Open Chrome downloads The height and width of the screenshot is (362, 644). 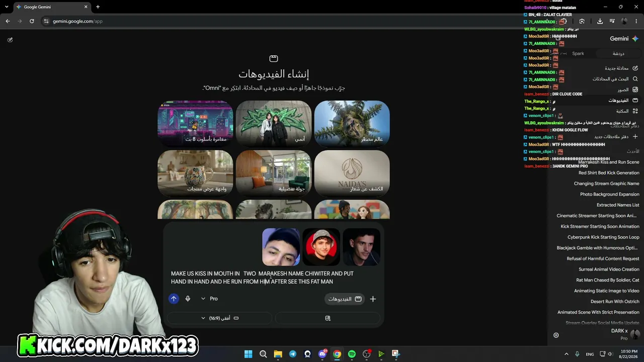[x=600, y=21]
